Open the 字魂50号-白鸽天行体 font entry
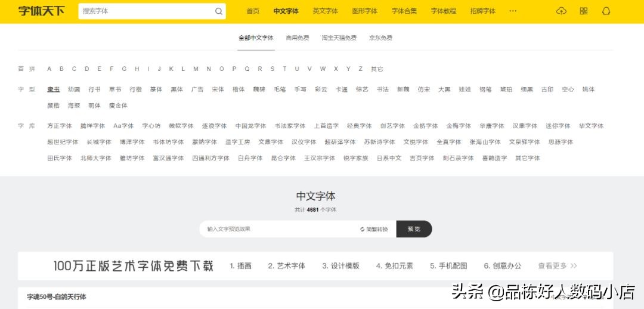Screen dimensions: 644x309 pyautogui.click(x=57, y=296)
